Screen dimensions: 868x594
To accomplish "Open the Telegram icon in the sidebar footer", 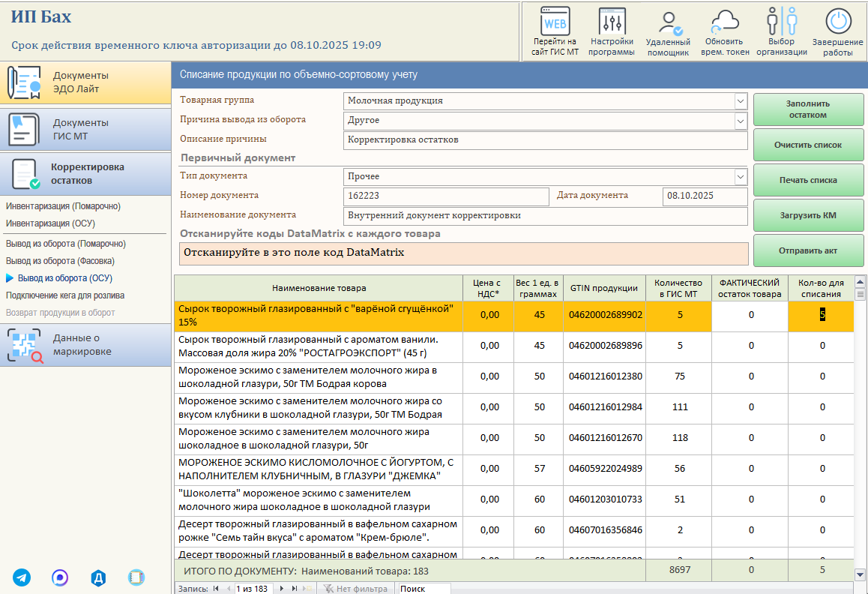I will [x=22, y=577].
